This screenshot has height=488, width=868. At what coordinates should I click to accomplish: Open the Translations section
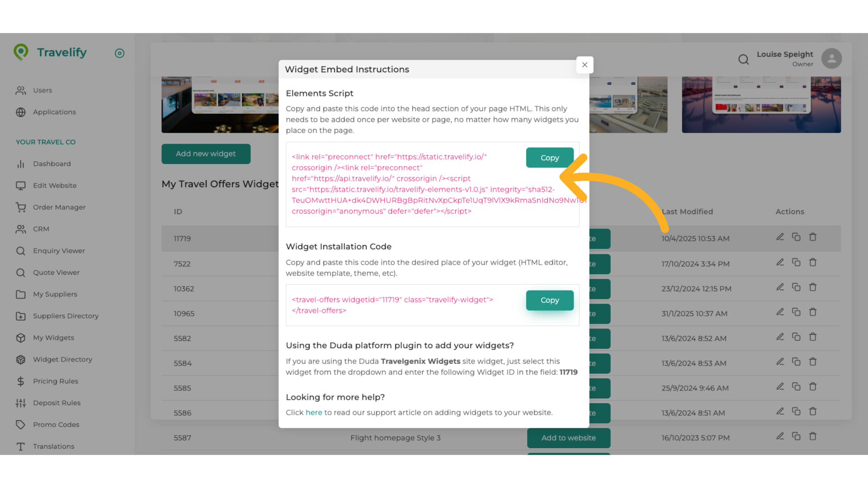coord(53,446)
